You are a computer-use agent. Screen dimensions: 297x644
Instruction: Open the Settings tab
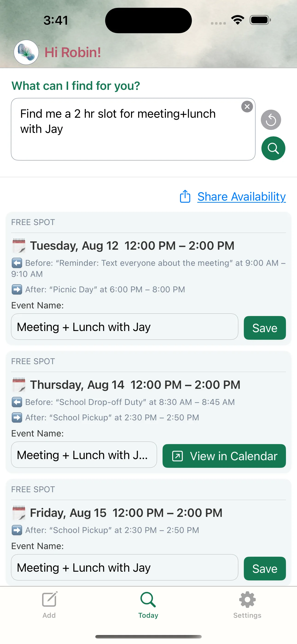[247, 605]
